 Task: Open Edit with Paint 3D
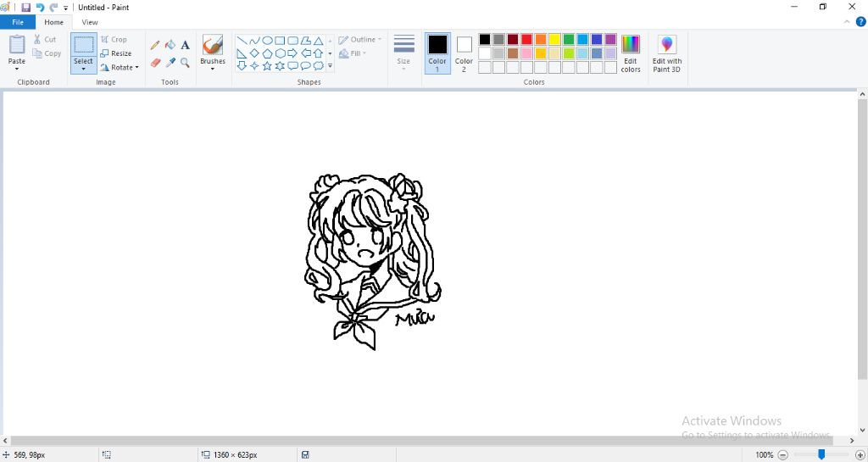667,53
